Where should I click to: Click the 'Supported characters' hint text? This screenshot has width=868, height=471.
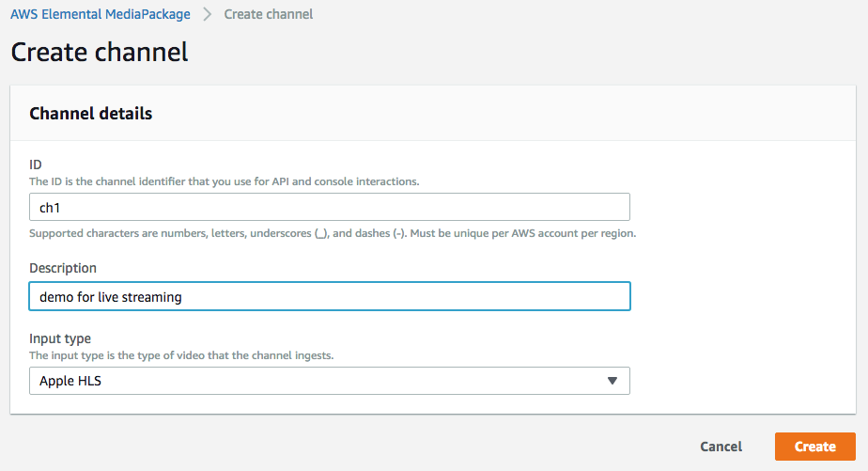(x=333, y=232)
